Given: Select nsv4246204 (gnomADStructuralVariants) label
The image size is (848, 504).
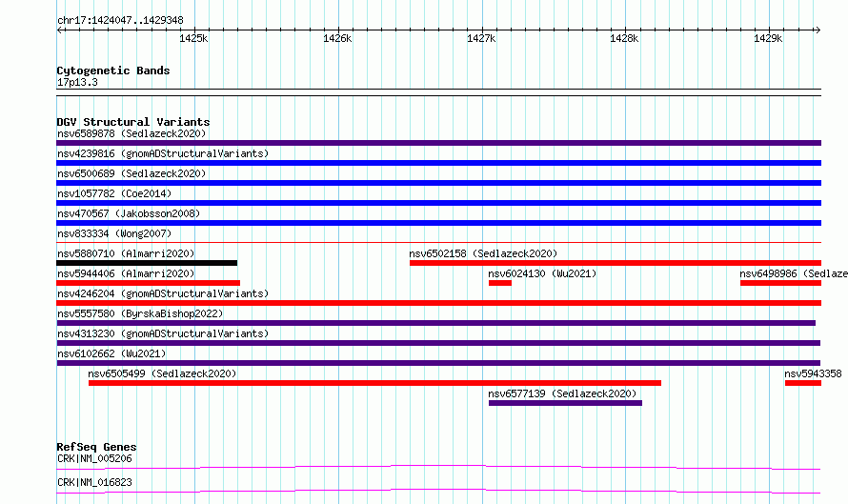Looking at the screenshot, I should pos(163,293).
